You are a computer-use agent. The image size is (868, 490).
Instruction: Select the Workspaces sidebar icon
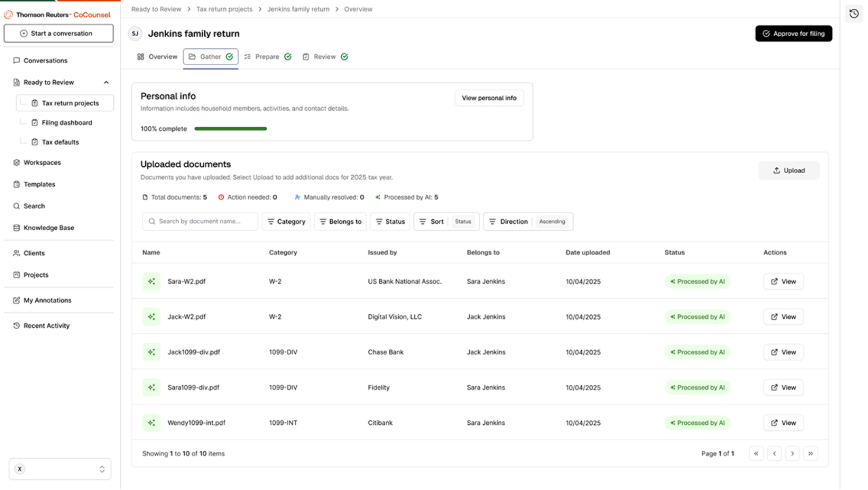(x=16, y=162)
